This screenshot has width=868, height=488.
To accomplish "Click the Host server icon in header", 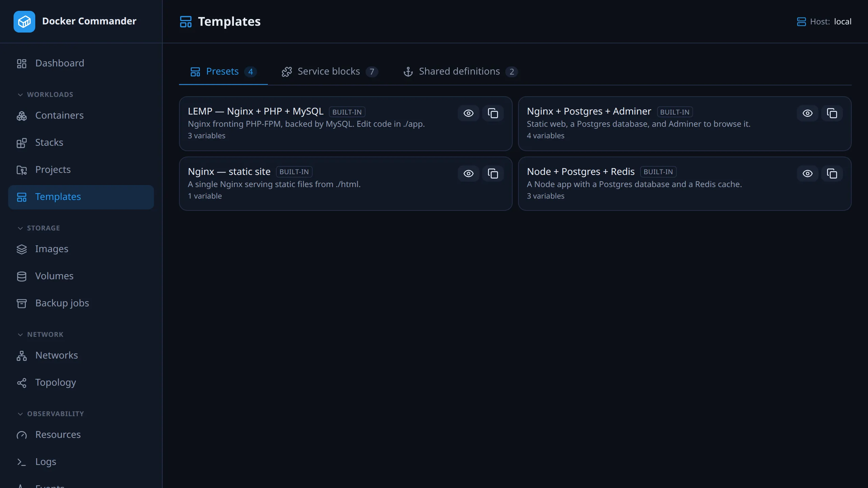I will 801,22.
